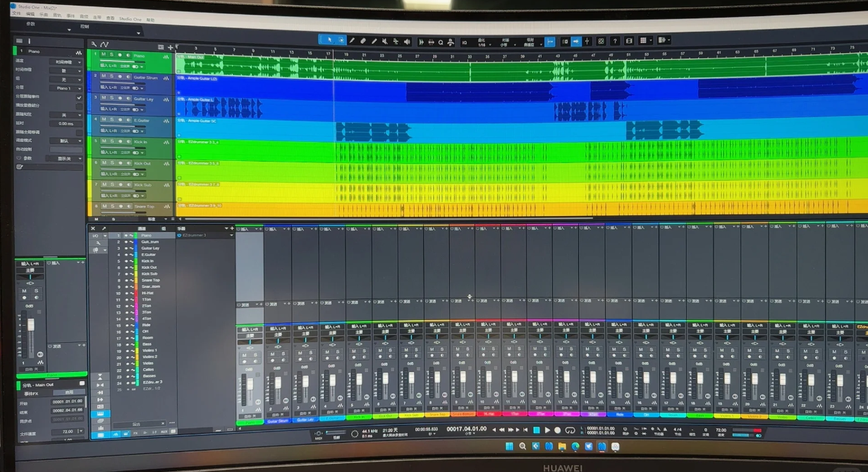Select the Listen (speaker) tool
This screenshot has height=472, width=868.
pos(407,41)
